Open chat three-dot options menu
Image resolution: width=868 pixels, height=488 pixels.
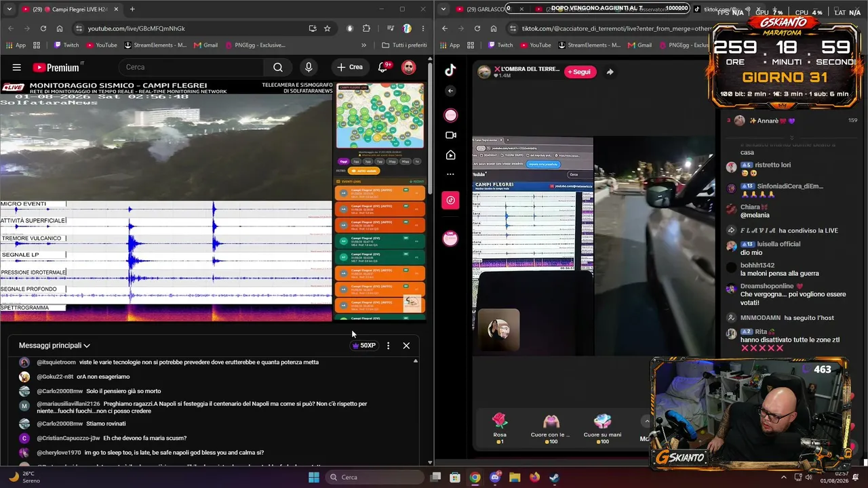[388, 346]
